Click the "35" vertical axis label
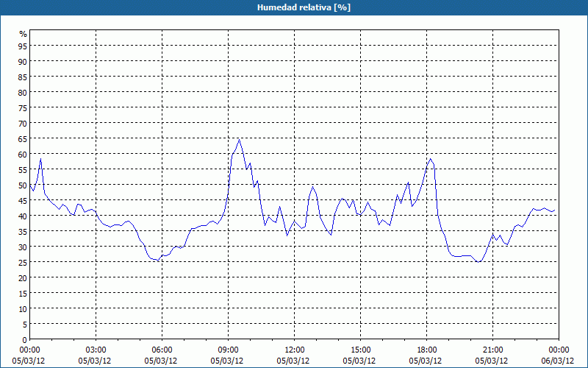Image resolution: width=588 pixels, height=368 pixels. 23,231
